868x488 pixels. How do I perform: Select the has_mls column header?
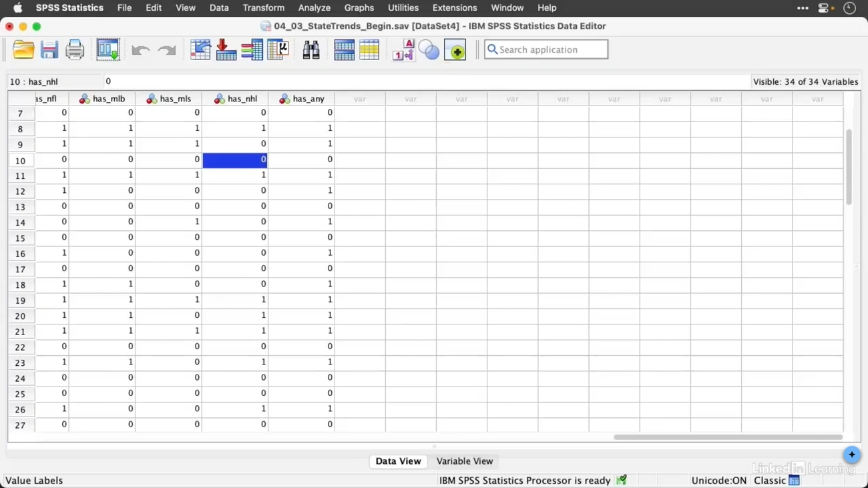[169, 99]
